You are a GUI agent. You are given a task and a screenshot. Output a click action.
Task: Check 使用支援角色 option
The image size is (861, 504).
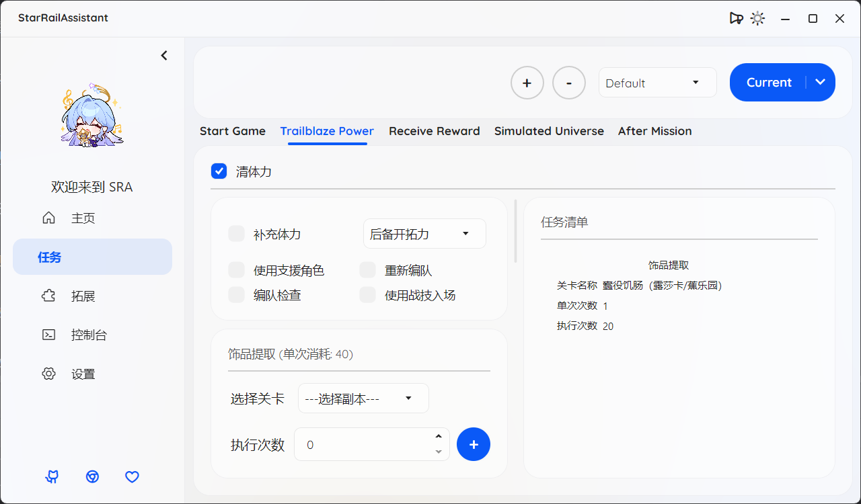(236, 269)
